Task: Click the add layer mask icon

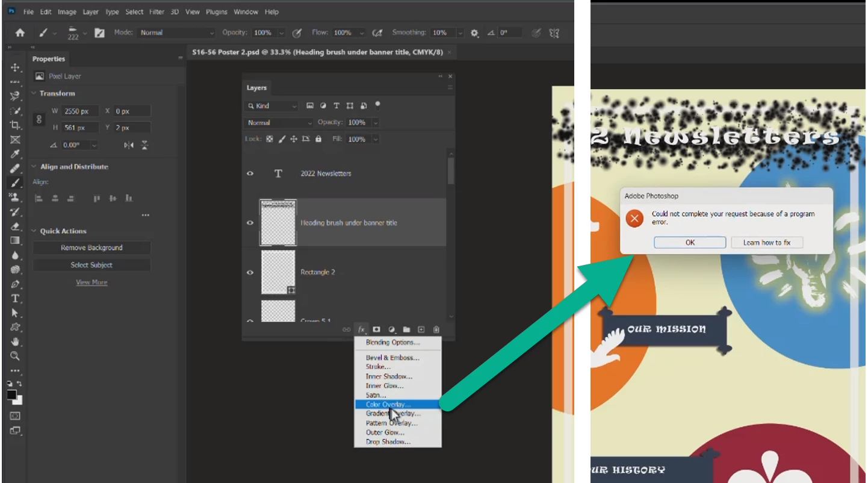Action: pyautogui.click(x=377, y=329)
